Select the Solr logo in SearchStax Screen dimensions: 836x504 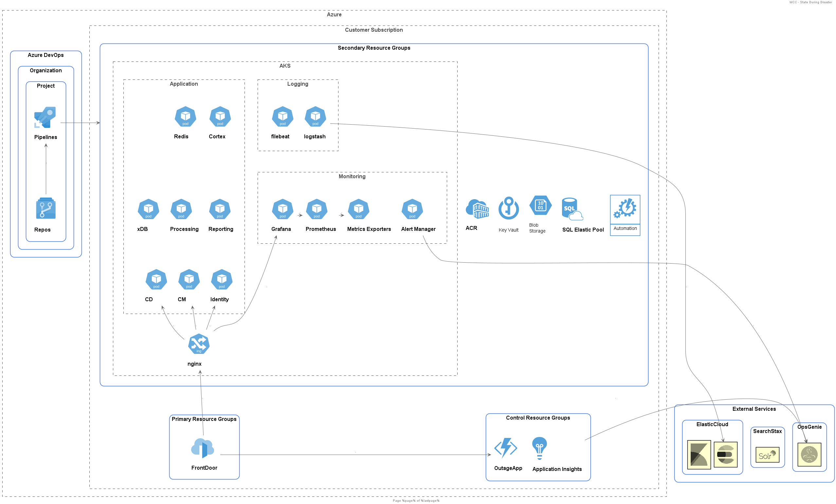(768, 455)
